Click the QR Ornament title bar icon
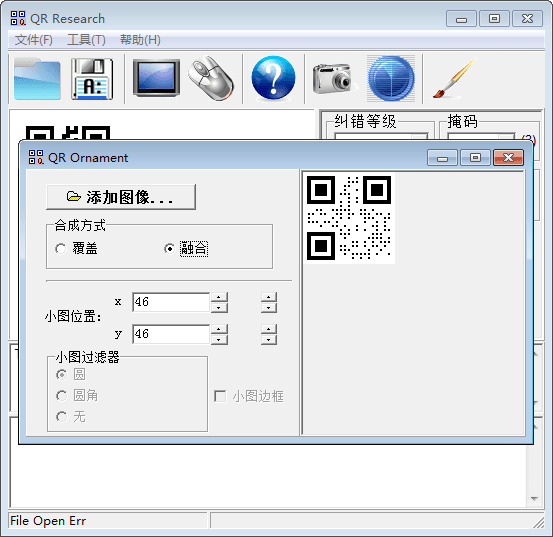The image size is (553, 537). (36, 157)
